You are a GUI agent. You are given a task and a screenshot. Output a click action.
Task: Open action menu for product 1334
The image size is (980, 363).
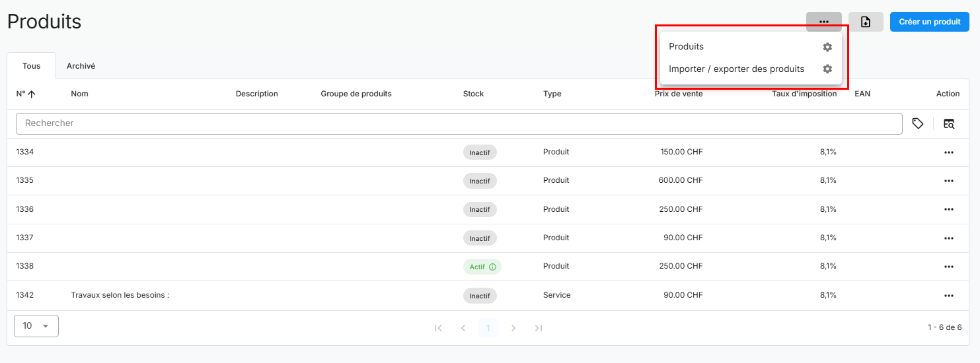click(x=948, y=152)
